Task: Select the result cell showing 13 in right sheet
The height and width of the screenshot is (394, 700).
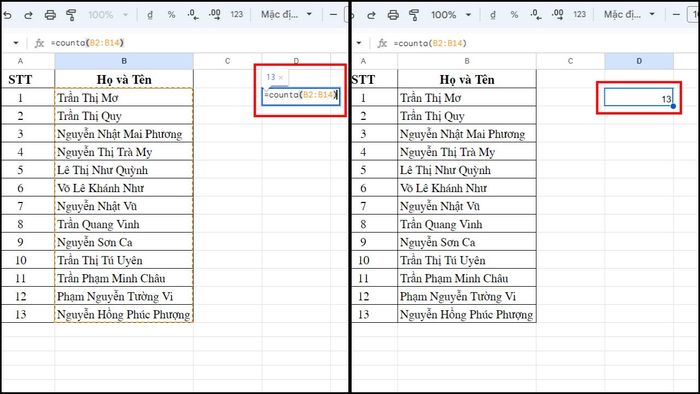Action: point(639,97)
